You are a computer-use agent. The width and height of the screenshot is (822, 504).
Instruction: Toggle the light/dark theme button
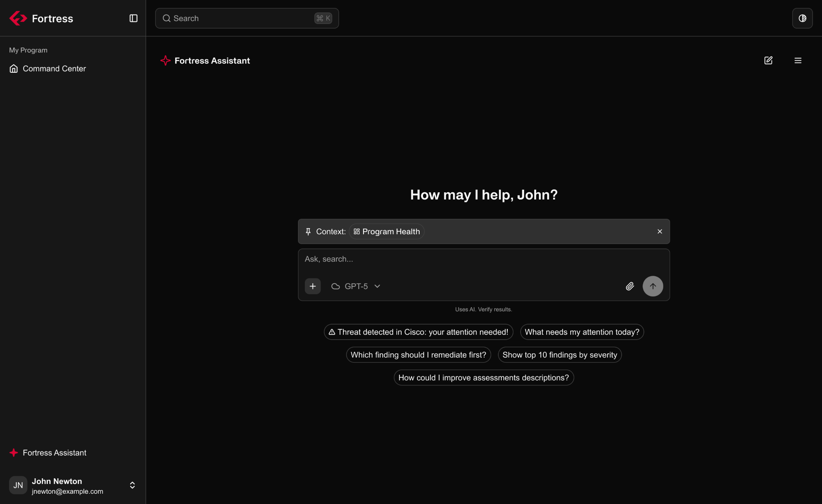(802, 18)
